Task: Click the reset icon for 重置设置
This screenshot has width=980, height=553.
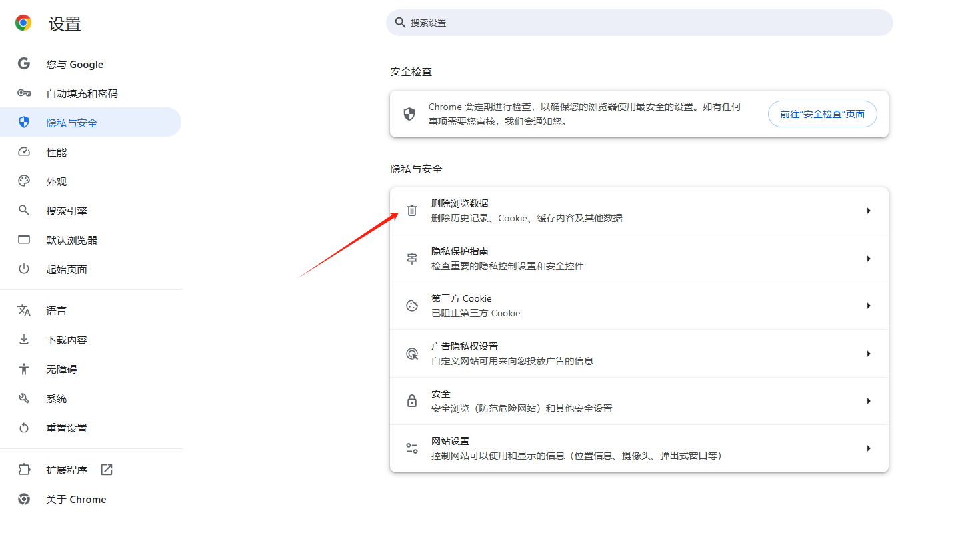Action: (x=24, y=428)
